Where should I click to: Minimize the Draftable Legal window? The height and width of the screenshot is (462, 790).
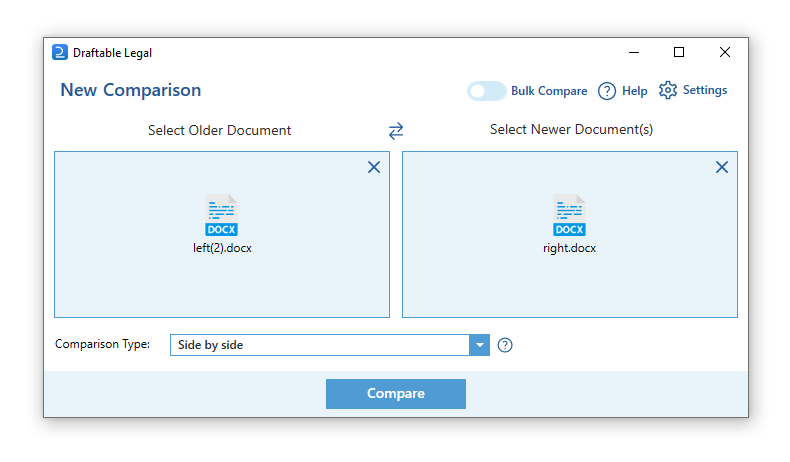tap(634, 52)
